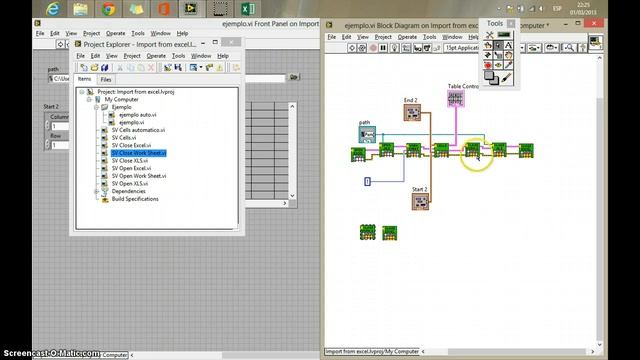Select the Connect Wire tool

pyautogui.click(x=488, y=55)
